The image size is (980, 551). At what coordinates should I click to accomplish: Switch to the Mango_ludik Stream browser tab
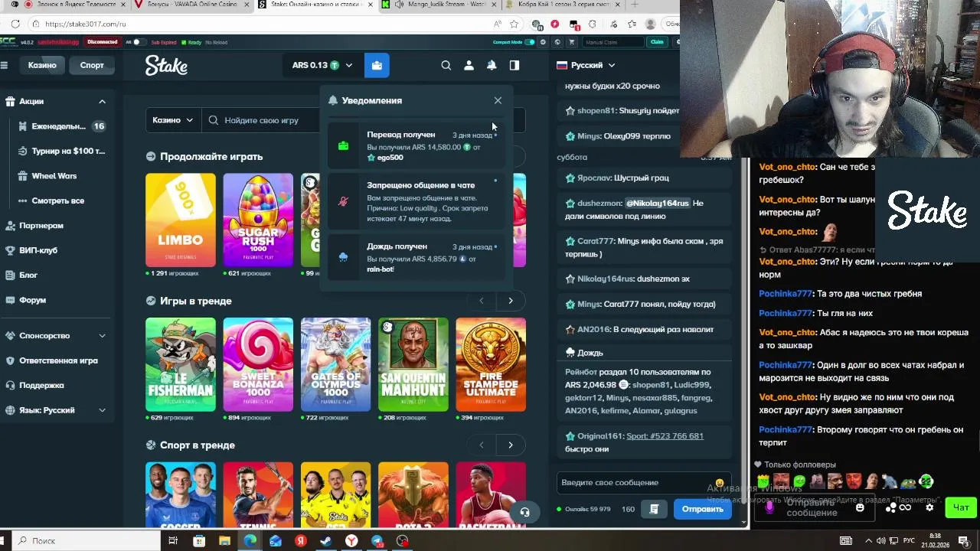coord(442,5)
